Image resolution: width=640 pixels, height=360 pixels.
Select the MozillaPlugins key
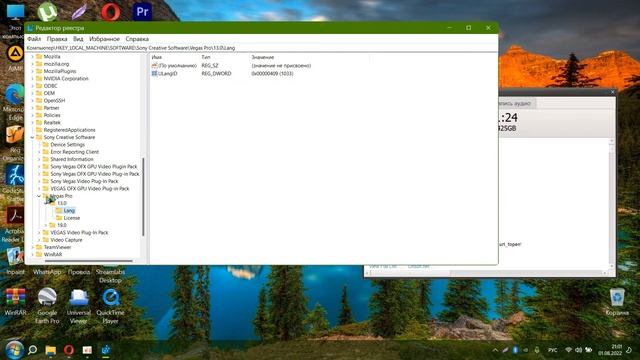click(60, 71)
